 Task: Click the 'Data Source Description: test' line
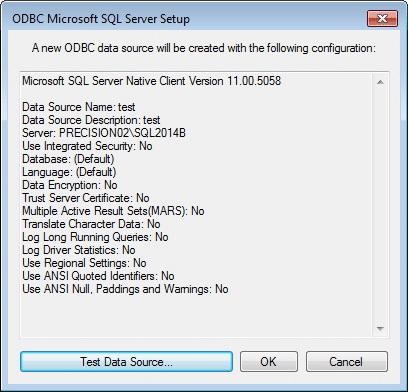click(91, 120)
